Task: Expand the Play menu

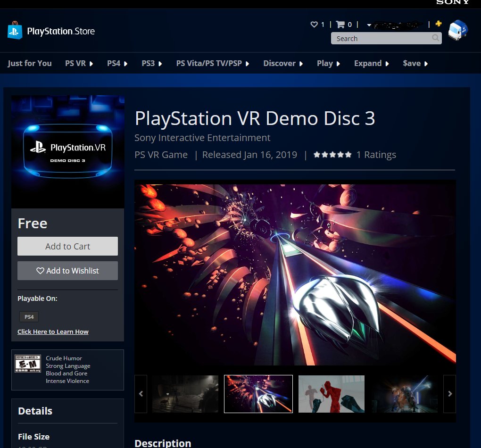Action: click(328, 63)
